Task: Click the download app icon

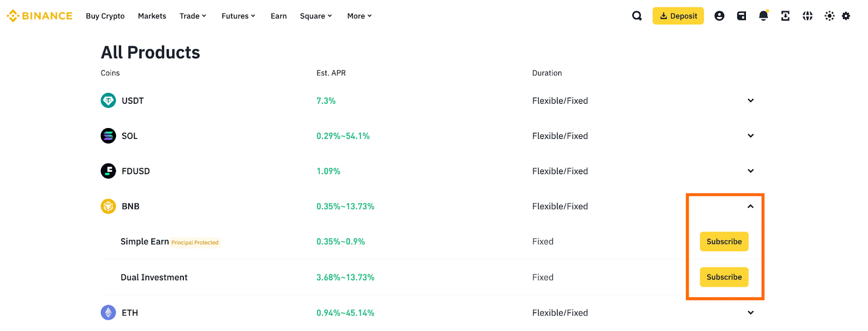Action: point(786,16)
